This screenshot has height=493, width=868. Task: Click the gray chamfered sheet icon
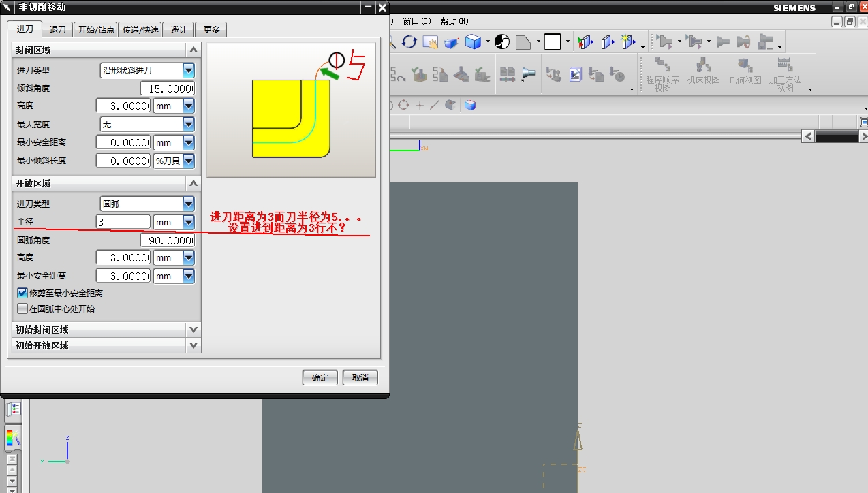point(523,42)
